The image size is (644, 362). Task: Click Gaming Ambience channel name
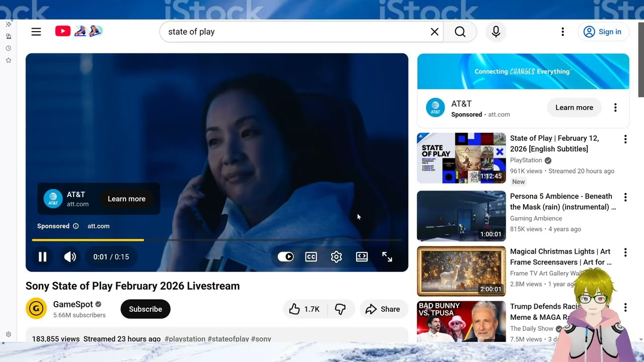pyautogui.click(x=536, y=218)
